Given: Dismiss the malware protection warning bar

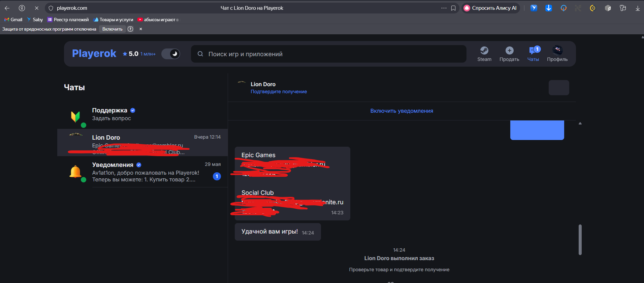Looking at the screenshot, I should pos(141,29).
